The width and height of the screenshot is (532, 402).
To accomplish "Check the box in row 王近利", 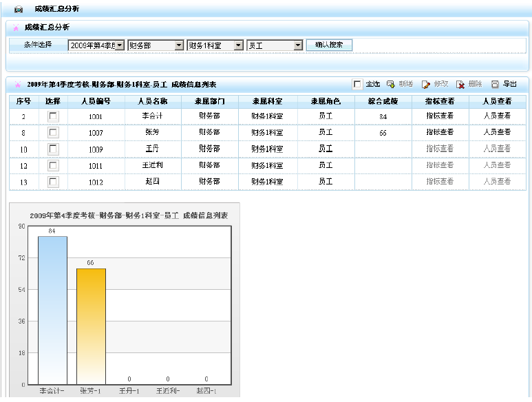I will point(53,165).
